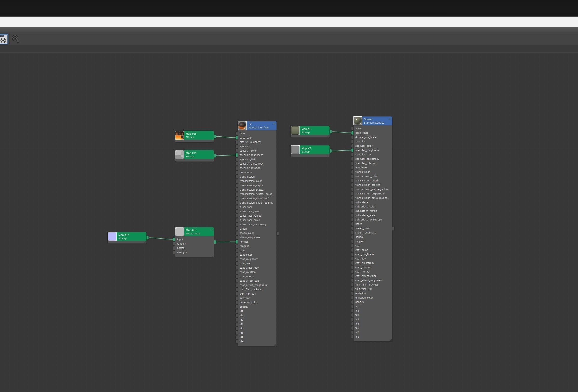Click Map #1 olive color preview swatch
578x392 pixels.
click(x=295, y=131)
